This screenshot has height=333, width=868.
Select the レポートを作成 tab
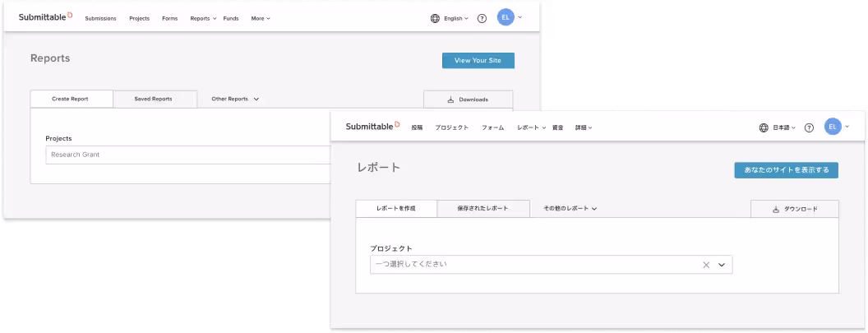pos(396,209)
